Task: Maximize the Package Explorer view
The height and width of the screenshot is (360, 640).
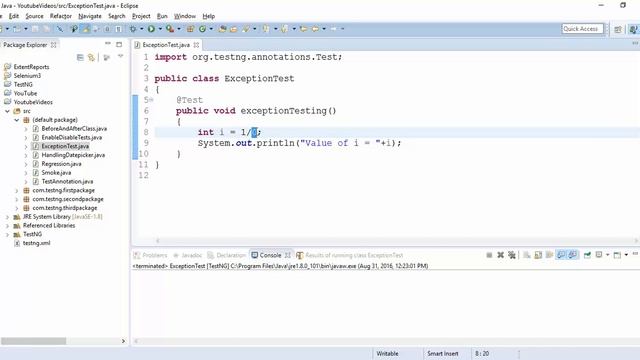Action: [119, 44]
